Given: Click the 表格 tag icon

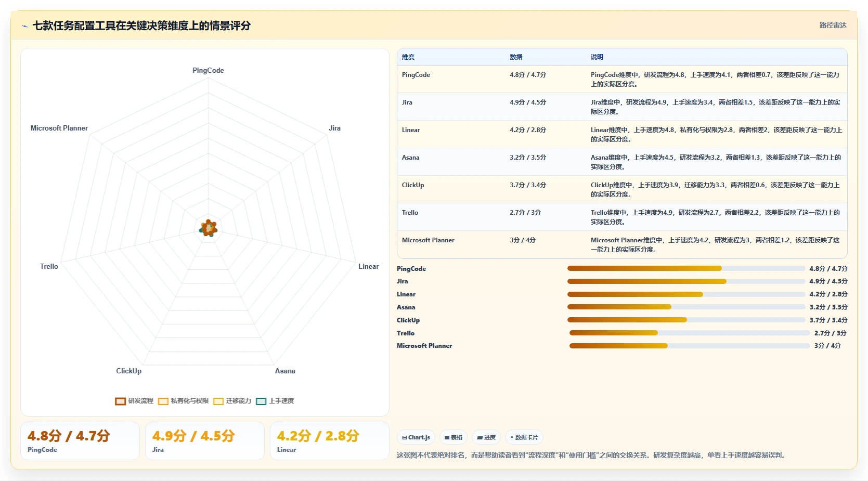Looking at the screenshot, I should pos(447,438).
